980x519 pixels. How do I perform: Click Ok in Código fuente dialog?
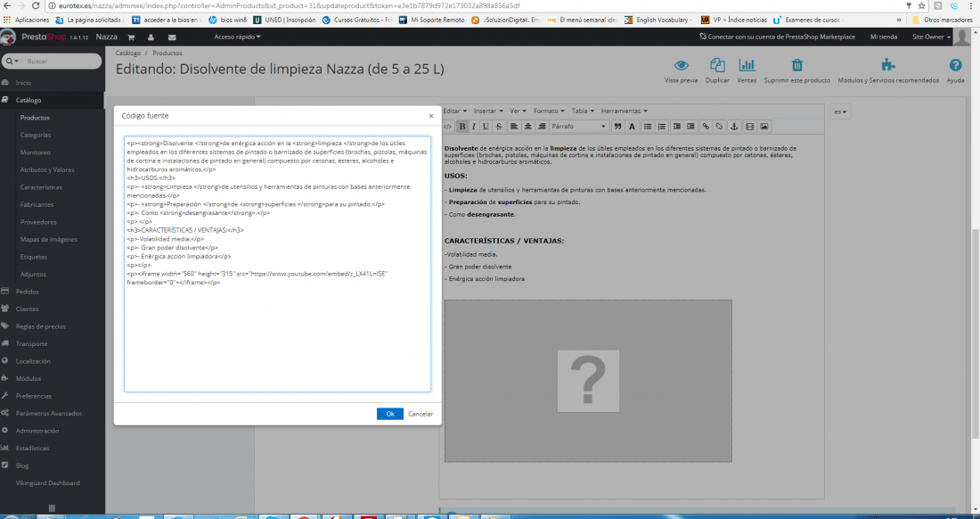[390, 414]
